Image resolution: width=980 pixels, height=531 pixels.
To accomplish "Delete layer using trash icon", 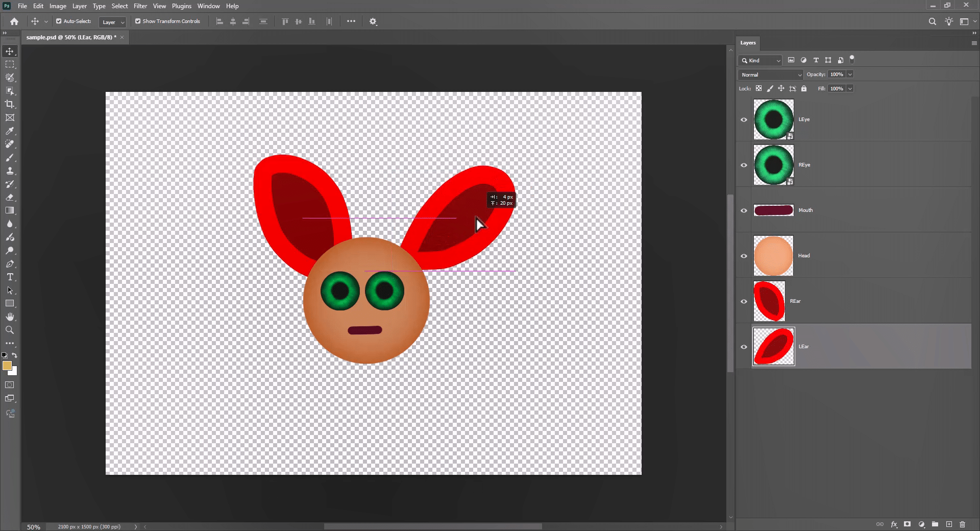I will pyautogui.click(x=962, y=524).
